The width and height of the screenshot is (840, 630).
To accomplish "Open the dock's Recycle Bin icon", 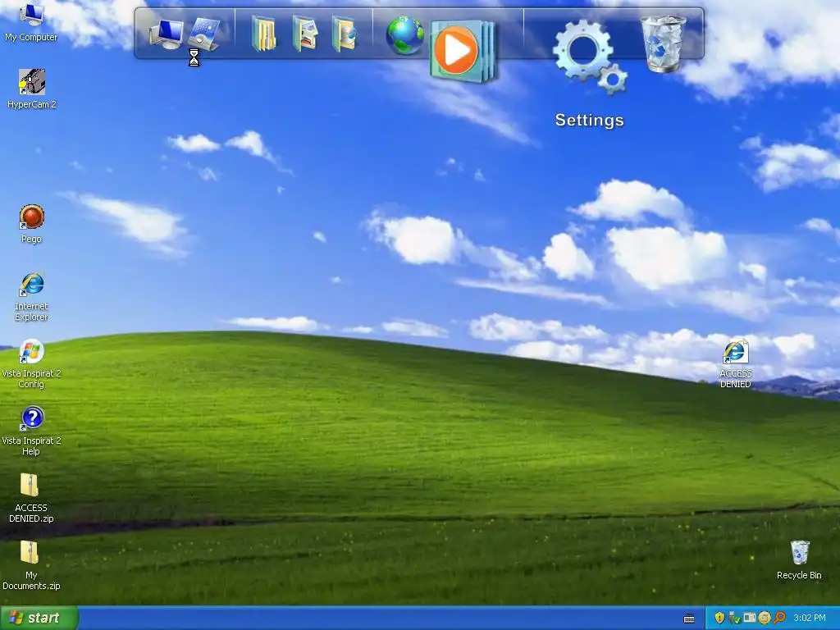I will (663, 43).
